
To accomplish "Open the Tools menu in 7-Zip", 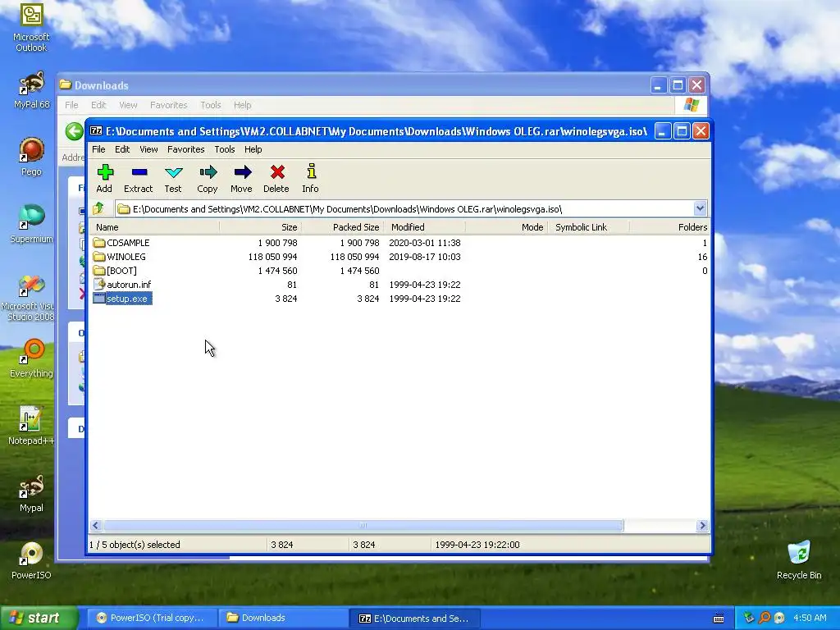I will [225, 149].
